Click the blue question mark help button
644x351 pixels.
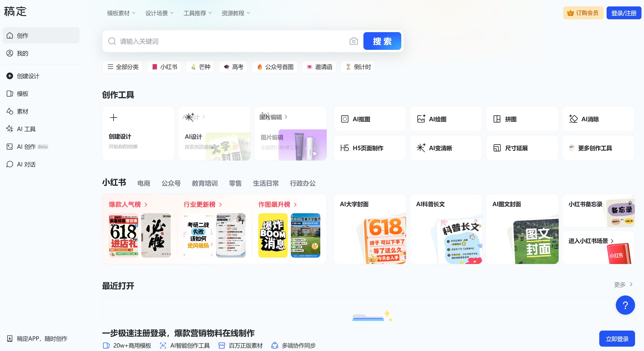625,305
